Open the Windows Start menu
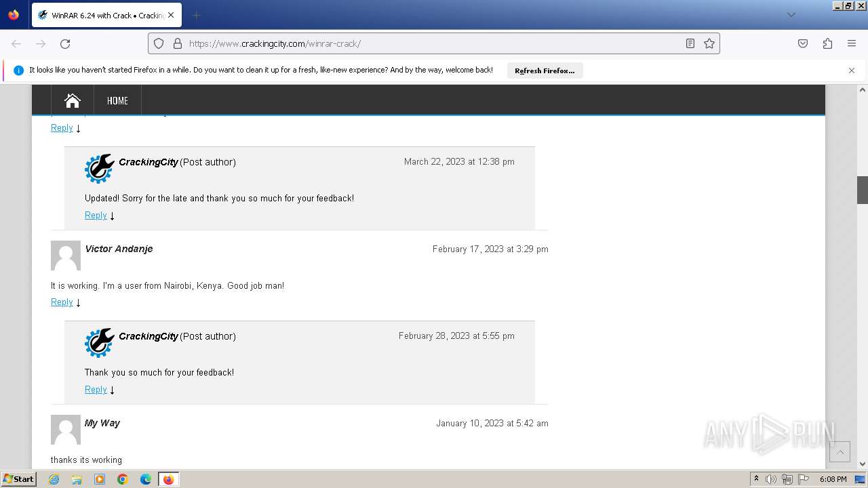868x488 pixels. 19,479
